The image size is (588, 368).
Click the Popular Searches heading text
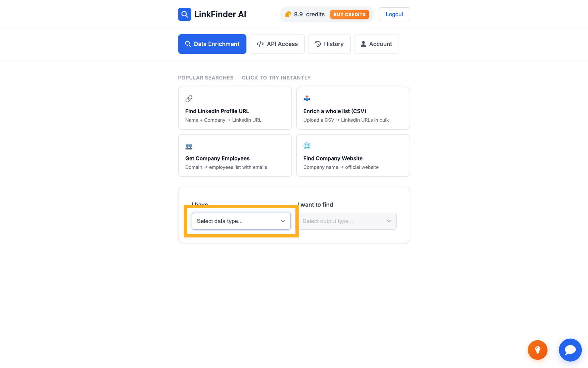[244, 78]
